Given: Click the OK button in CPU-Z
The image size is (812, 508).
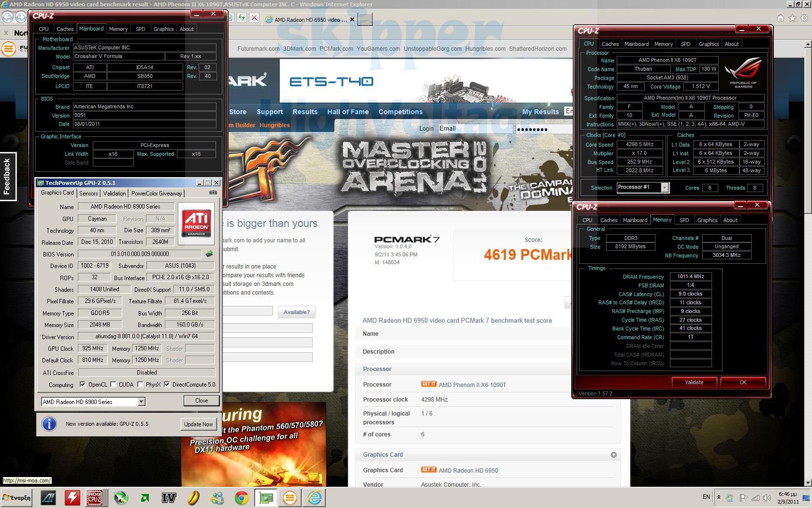Looking at the screenshot, I should [743, 382].
